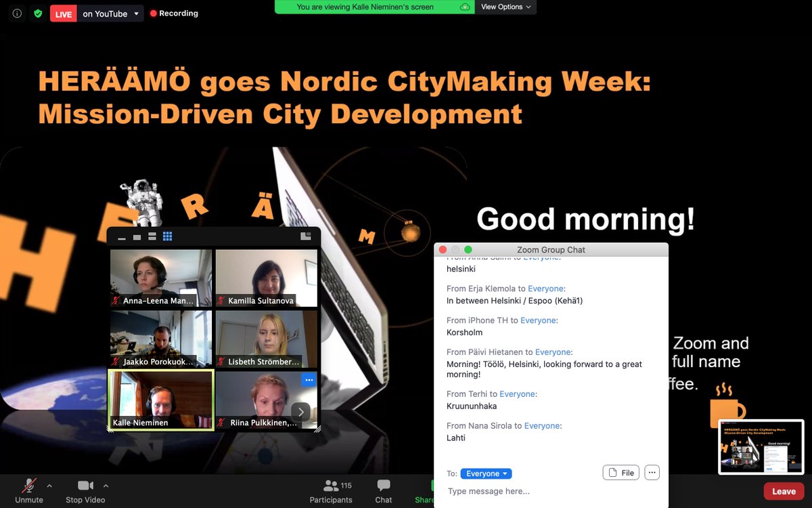812x508 pixels.
Task: Close the Zoom Group Chat window
Action: point(443,249)
